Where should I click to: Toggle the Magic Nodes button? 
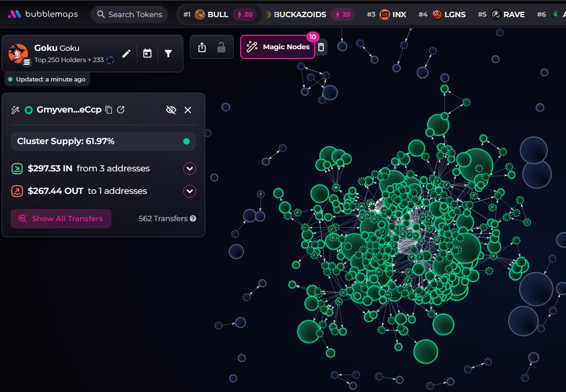(x=278, y=47)
